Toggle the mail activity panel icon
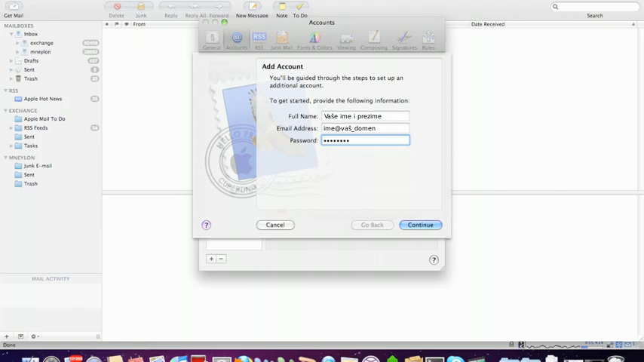This screenshot has width=644, height=362. point(20,336)
